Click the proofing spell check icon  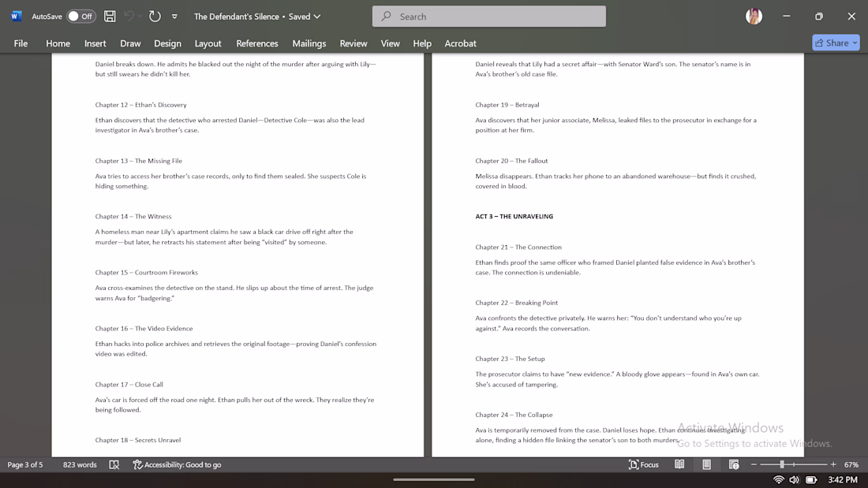[114, 465]
